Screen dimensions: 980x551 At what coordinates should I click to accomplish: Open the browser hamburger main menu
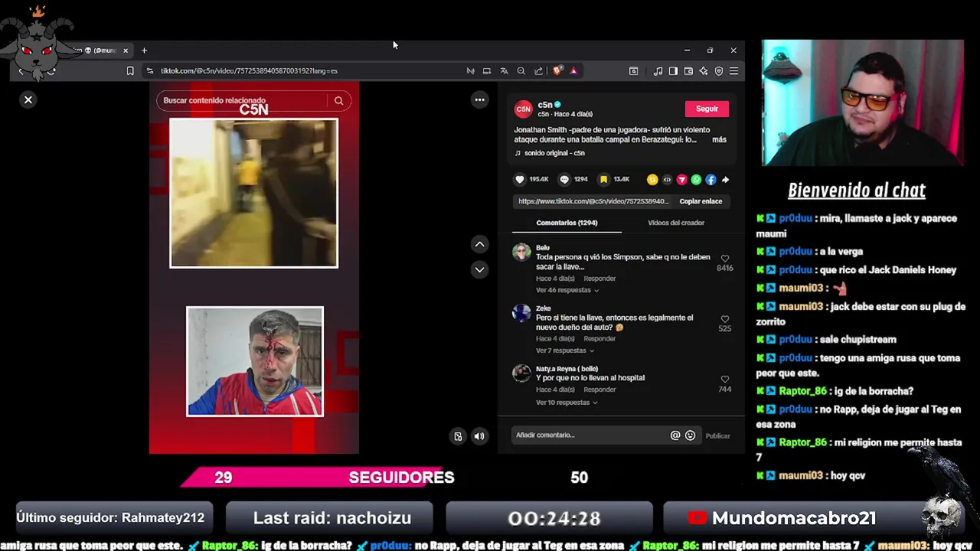pyautogui.click(x=733, y=71)
